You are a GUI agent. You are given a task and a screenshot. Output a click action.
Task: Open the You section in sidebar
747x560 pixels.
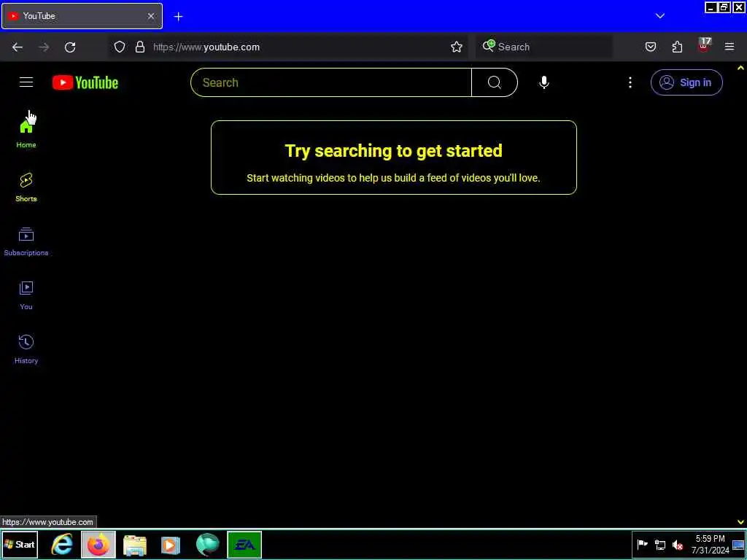tap(26, 296)
